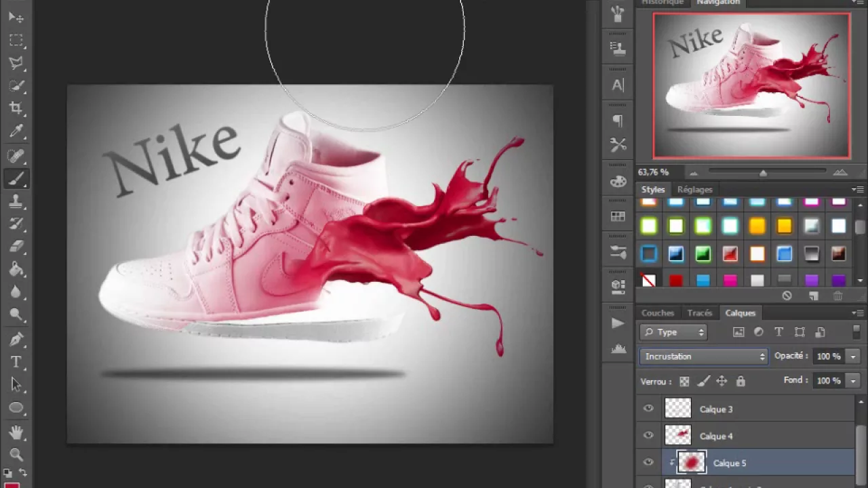The width and height of the screenshot is (868, 488).
Task: Filter layers by type layers
Action: pyautogui.click(x=778, y=332)
